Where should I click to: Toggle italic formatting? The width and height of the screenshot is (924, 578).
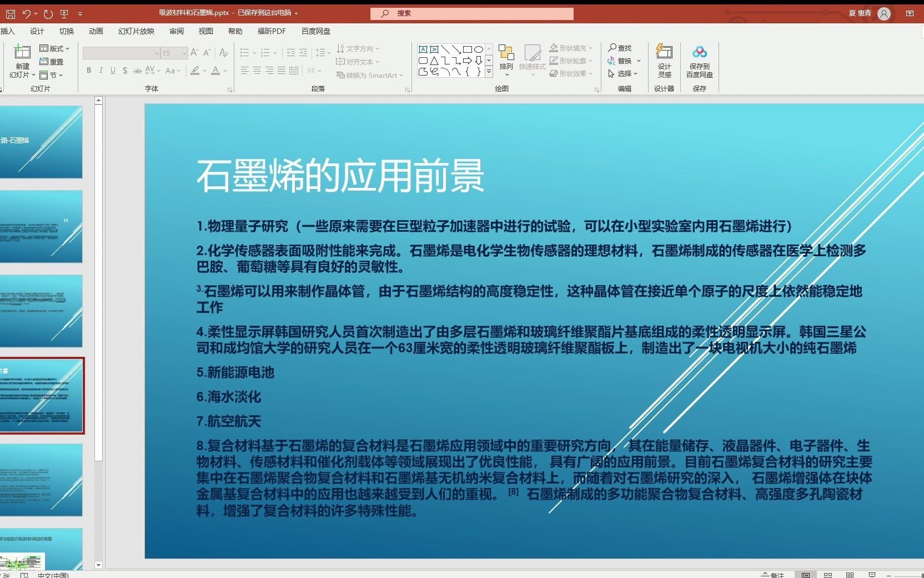(101, 71)
